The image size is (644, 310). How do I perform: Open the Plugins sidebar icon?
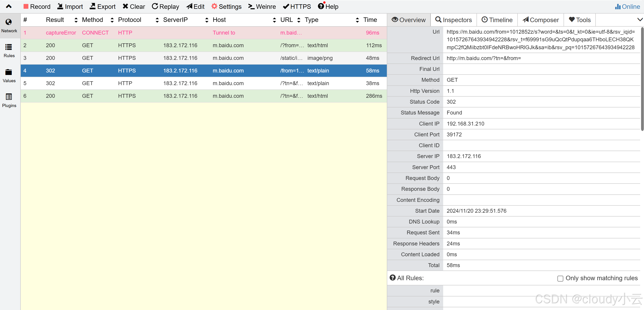9,97
